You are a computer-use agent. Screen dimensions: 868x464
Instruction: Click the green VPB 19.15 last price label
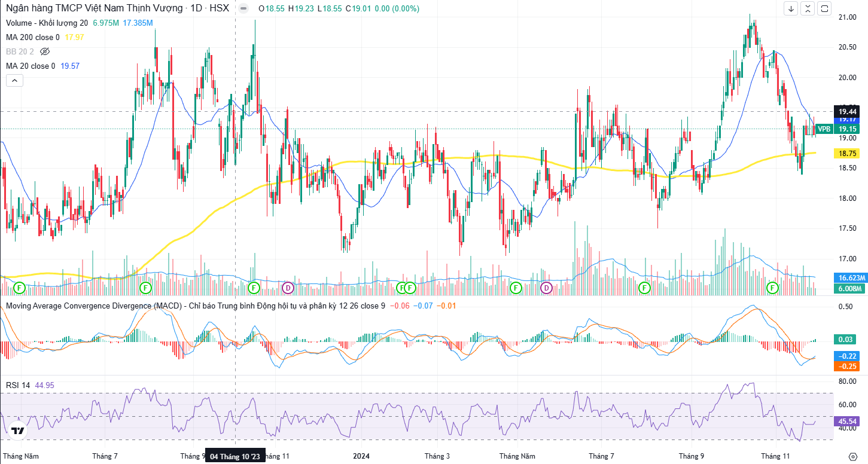tap(838, 129)
